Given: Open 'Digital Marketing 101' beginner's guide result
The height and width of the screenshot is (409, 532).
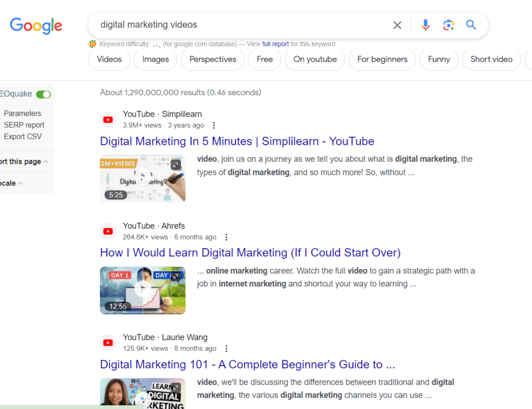Looking at the screenshot, I should (247, 364).
